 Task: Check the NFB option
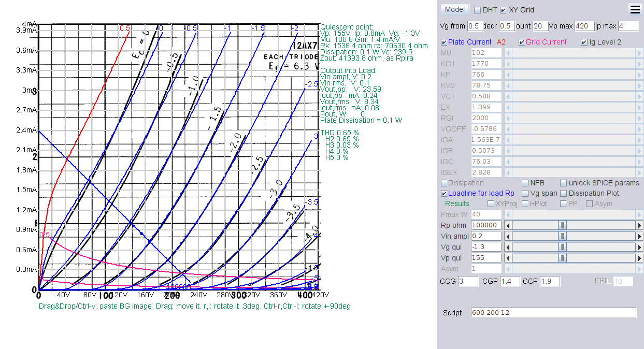click(525, 183)
